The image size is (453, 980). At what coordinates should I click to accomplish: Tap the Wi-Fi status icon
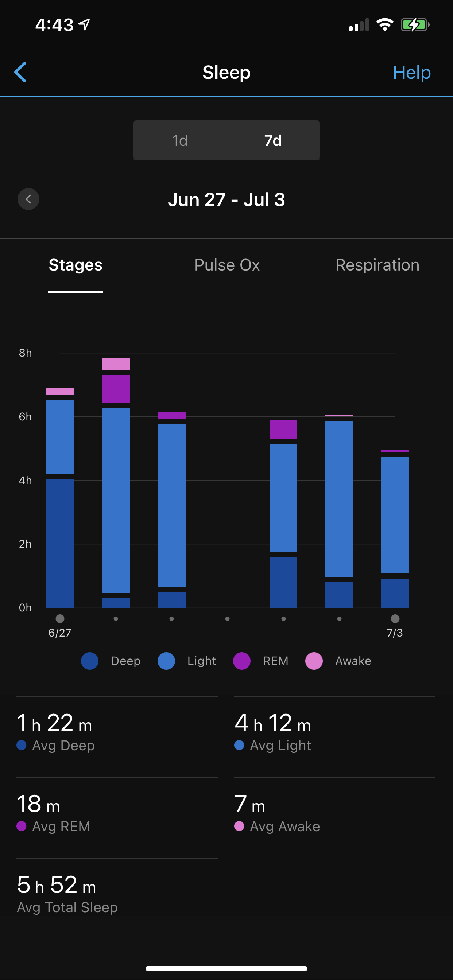384,25
